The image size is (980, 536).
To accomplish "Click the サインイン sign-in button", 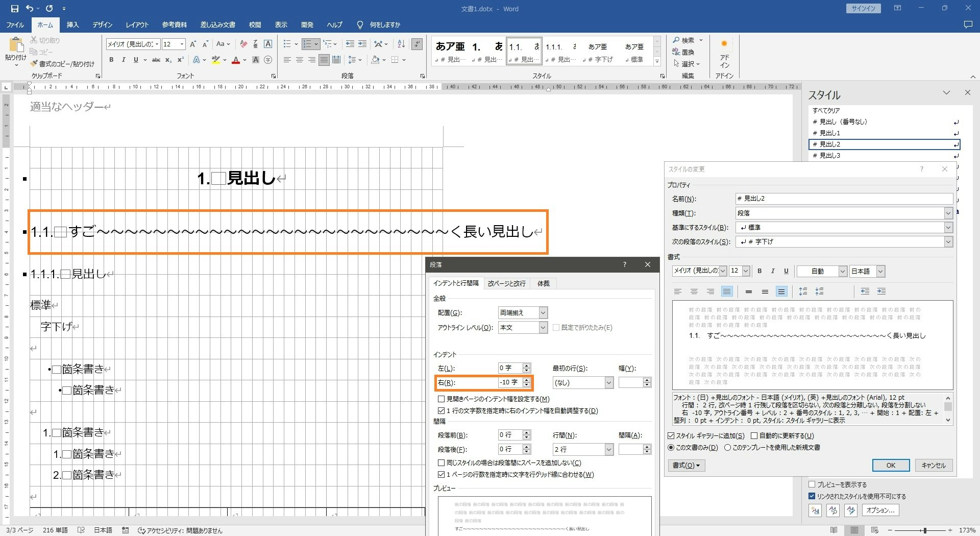I will [863, 8].
